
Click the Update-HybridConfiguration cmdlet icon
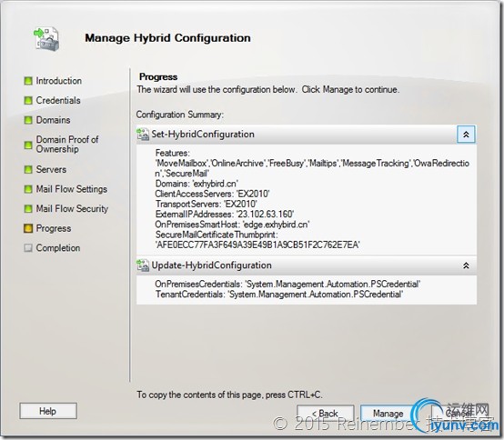point(143,265)
